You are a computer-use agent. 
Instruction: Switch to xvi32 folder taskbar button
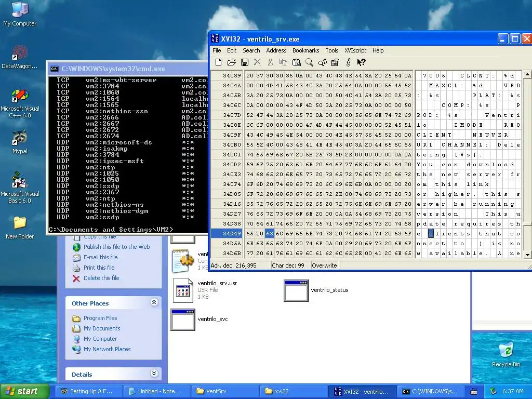click(292, 391)
